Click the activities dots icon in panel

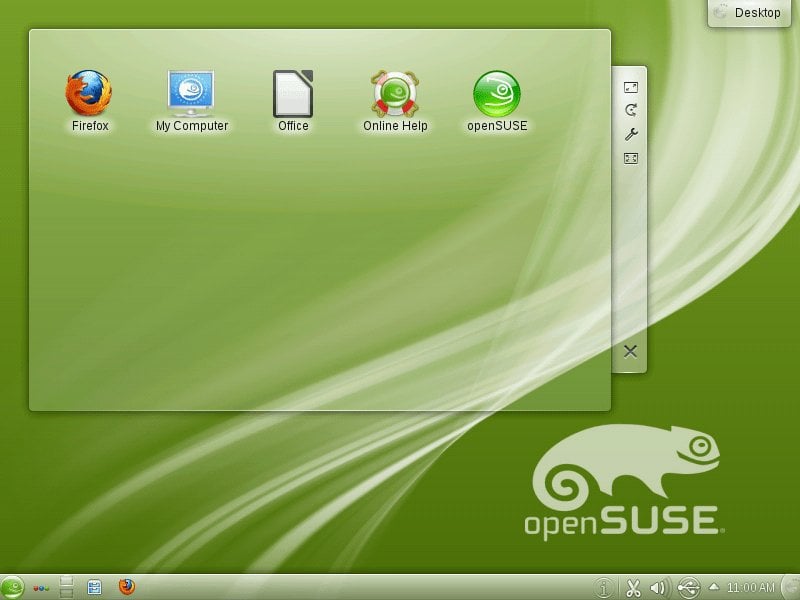pos(41,588)
